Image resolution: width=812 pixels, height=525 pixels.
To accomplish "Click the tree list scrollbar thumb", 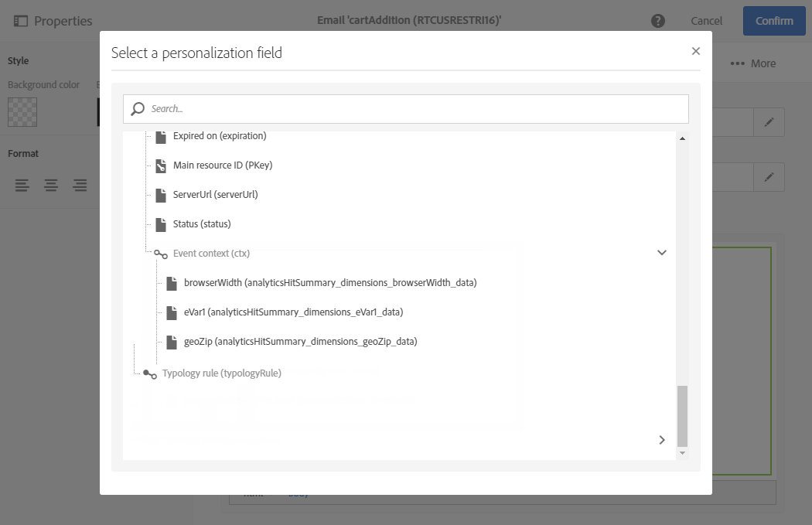I will tap(682, 415).
